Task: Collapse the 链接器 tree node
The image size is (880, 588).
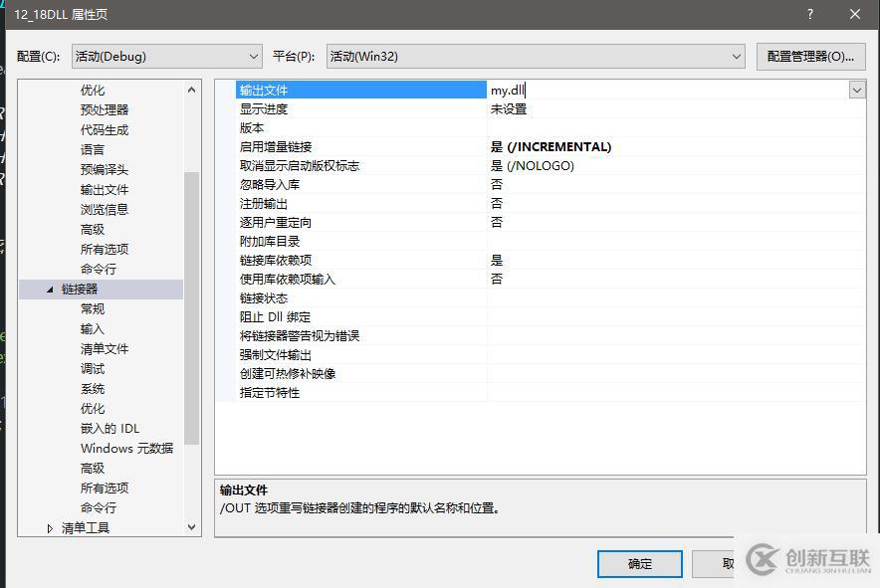Action: [x=50, y=290]
